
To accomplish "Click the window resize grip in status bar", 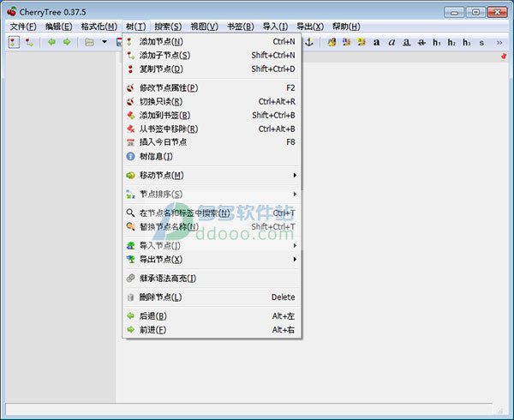I will [500, 411].
